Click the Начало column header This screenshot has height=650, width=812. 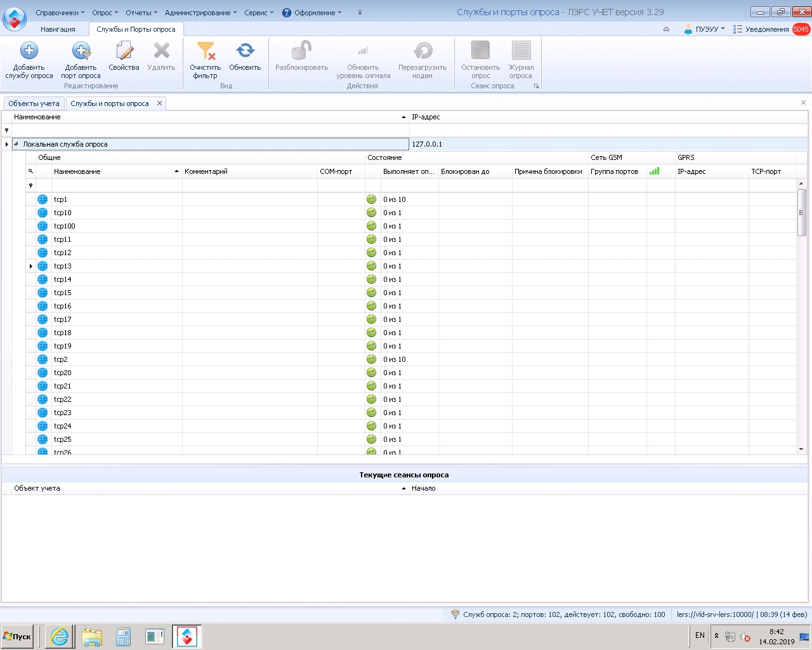[x=609, y=488]
